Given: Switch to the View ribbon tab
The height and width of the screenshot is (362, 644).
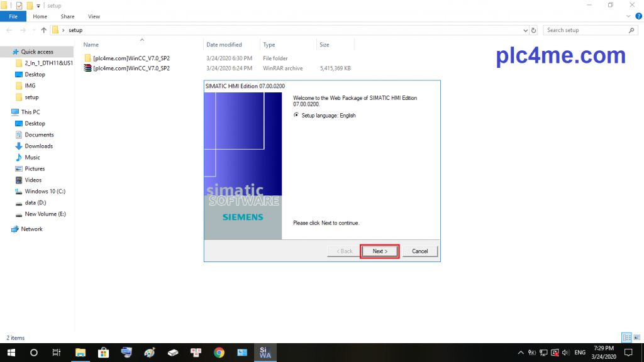Looking at the screenshot, I should [x=94, y=16].
